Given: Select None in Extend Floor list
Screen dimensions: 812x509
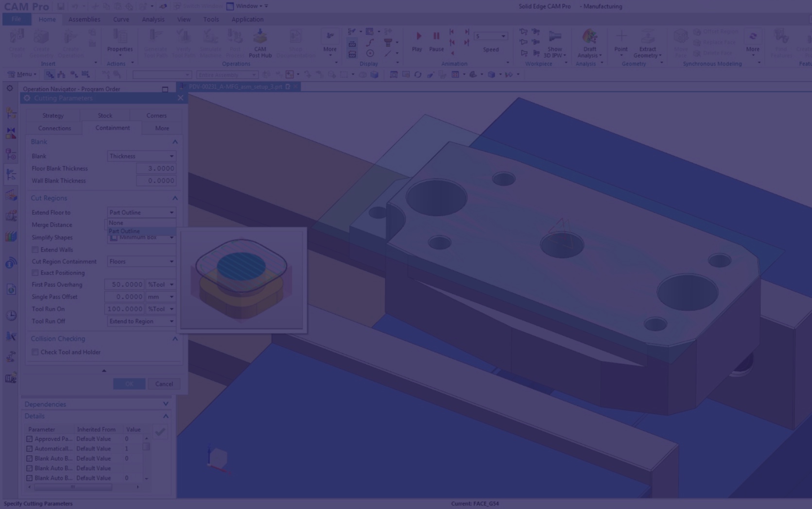Looking at the screenshot, I should click(141, 223).
